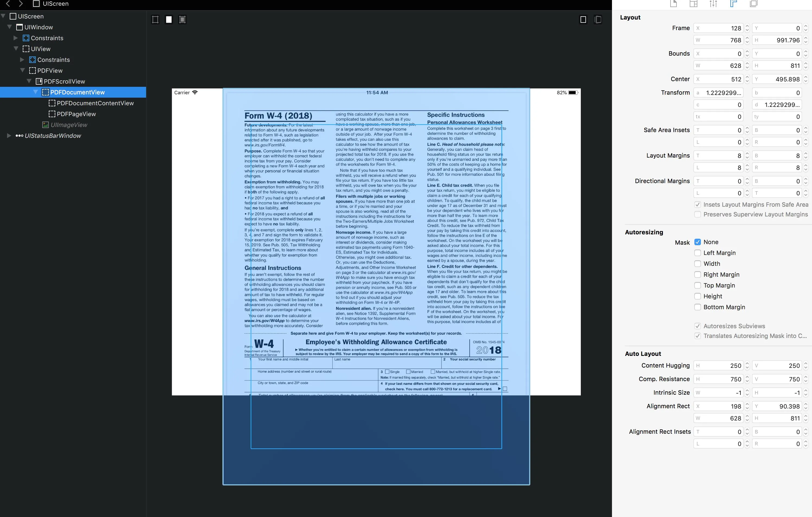This screenshot has height=517, width=812.
Task: Open the attributes sliders inspector tab
Action: click(x=713, y=4)
